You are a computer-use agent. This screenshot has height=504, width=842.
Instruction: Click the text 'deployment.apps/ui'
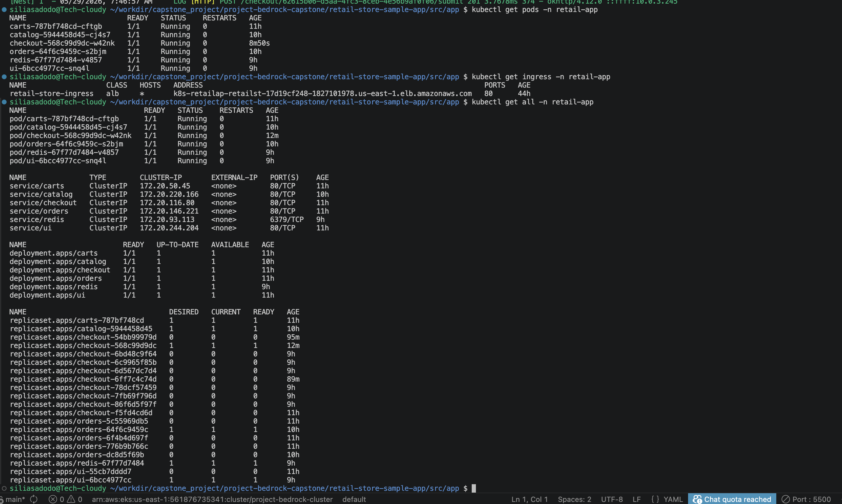click(x=47, y=295)
